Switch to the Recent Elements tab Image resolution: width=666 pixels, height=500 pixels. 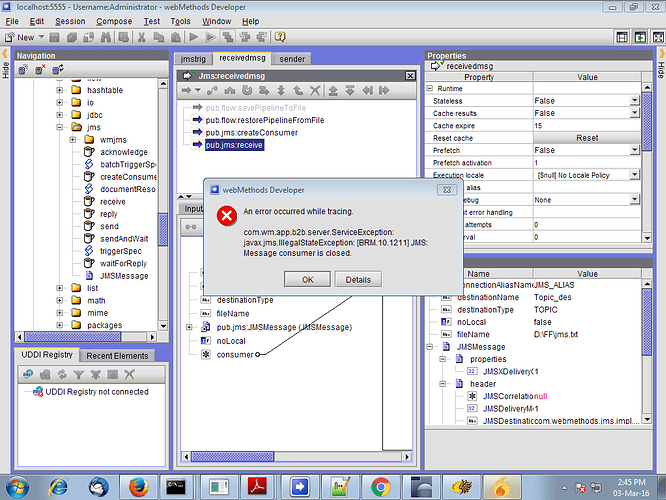pos(117,356)
